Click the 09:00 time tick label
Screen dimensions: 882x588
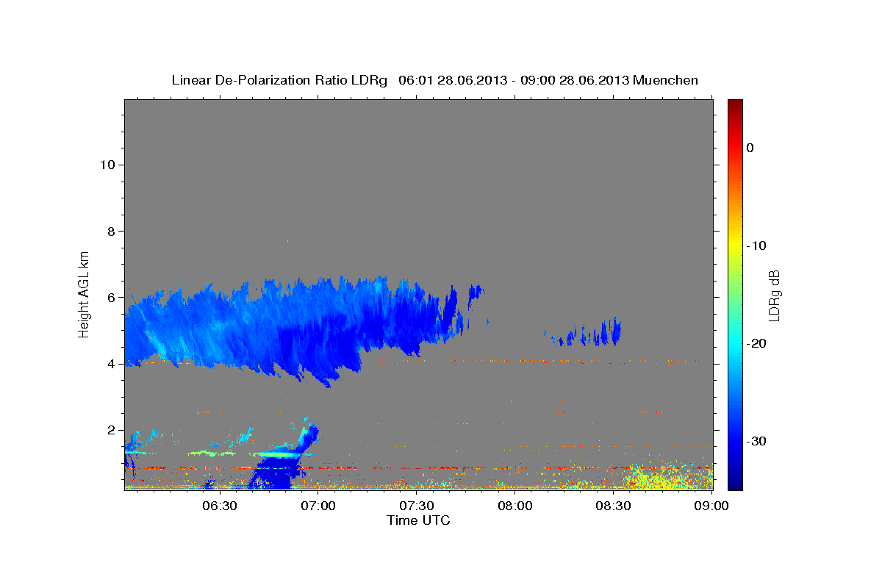point(711,506)
